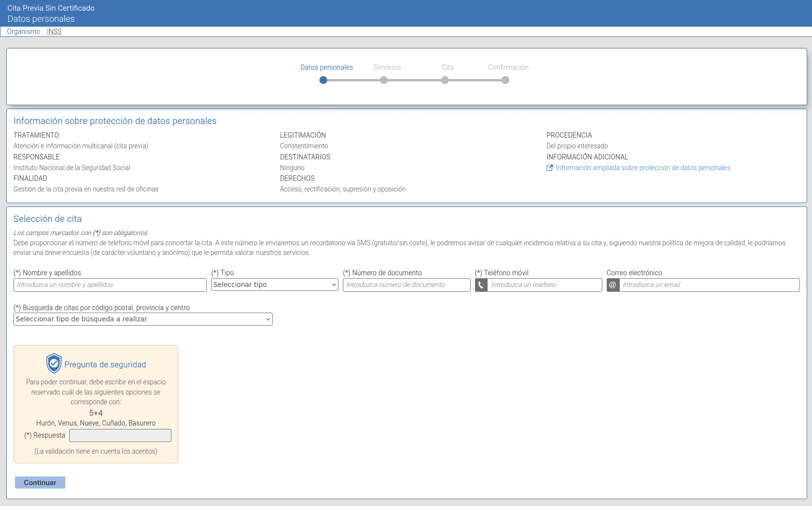
Task: Click the Servicios step circle
Action: (384, 80)
